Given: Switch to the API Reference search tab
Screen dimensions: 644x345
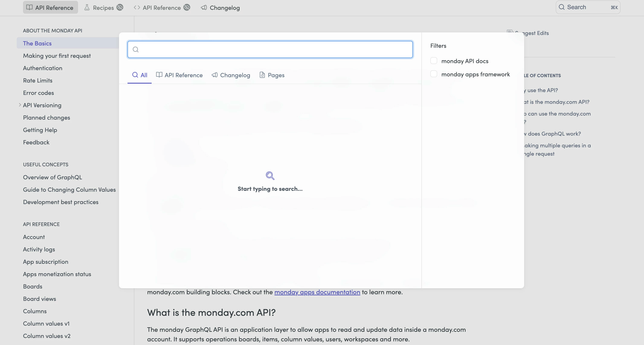Looking at the screenshot, I should (179, 75).
